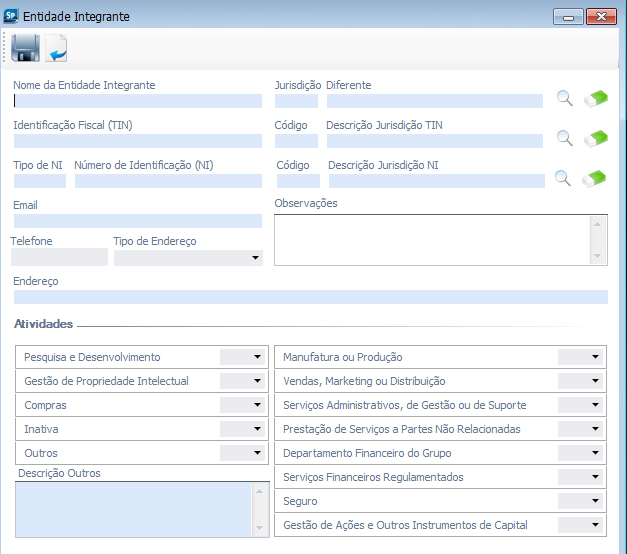Clear Jurisdição TIN with green eraser
Screen dimensions: 627x554
596,138
